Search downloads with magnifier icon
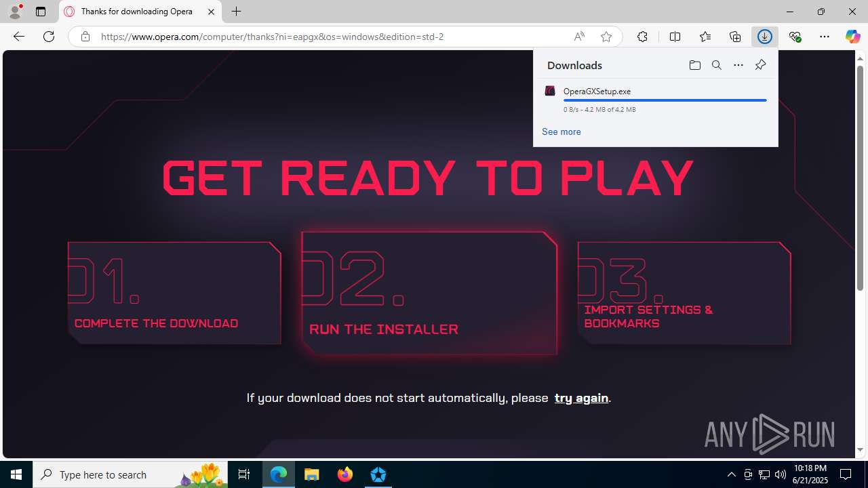This screenshot has height=488, width=868. click(716, 65)
